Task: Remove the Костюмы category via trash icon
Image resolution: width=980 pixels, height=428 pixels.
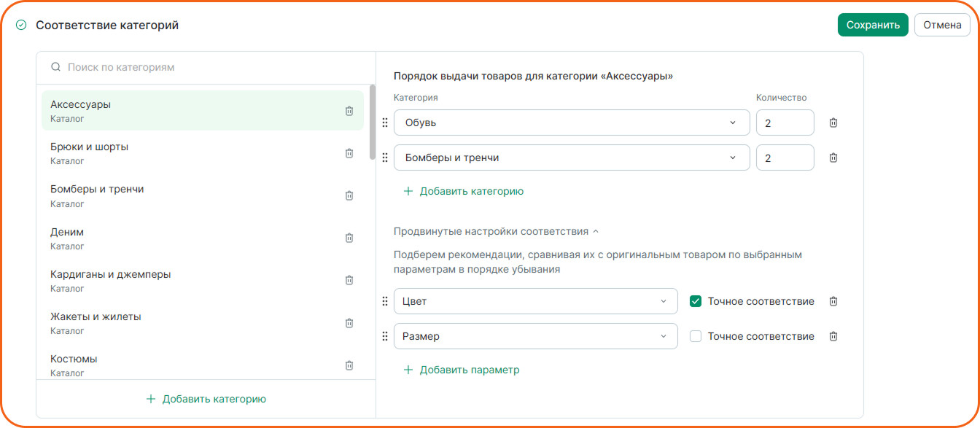Action: point(349,365)
